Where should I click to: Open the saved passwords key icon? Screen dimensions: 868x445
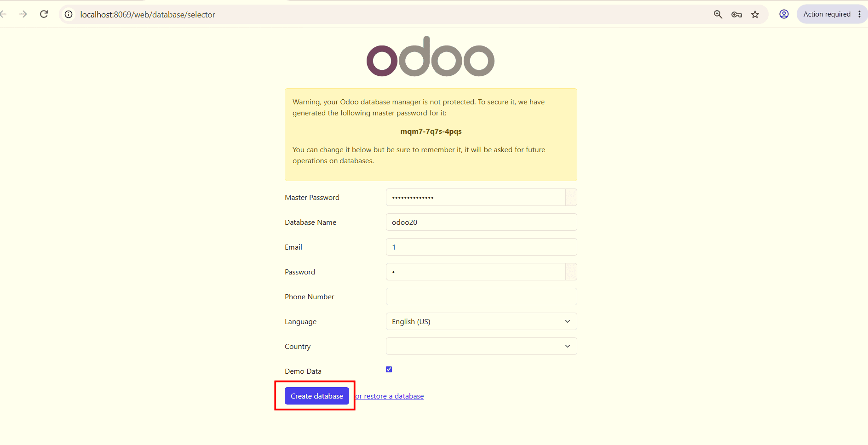736,14
